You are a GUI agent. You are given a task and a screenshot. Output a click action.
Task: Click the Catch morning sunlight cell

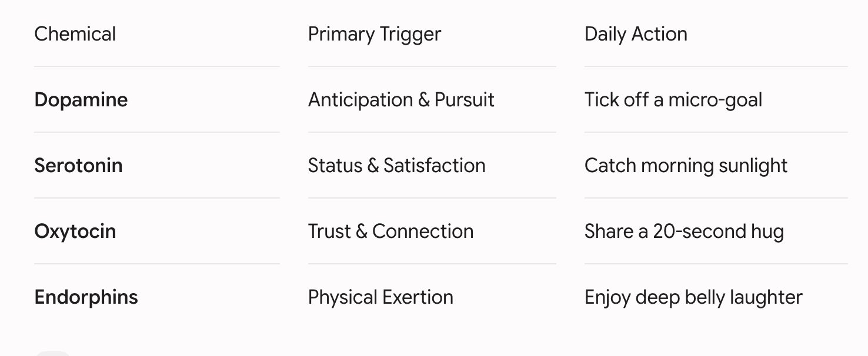686,166
